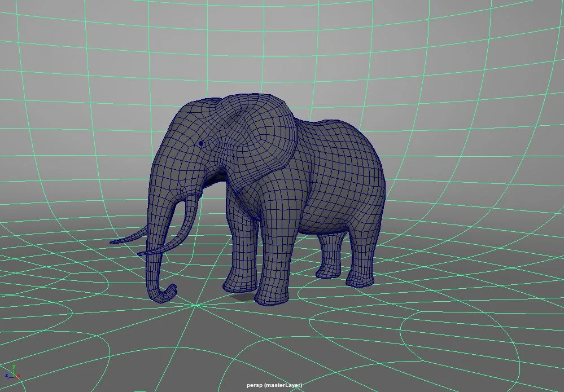Select the elephant's dark eye object

pyautogui.click(x=201, y=144)
